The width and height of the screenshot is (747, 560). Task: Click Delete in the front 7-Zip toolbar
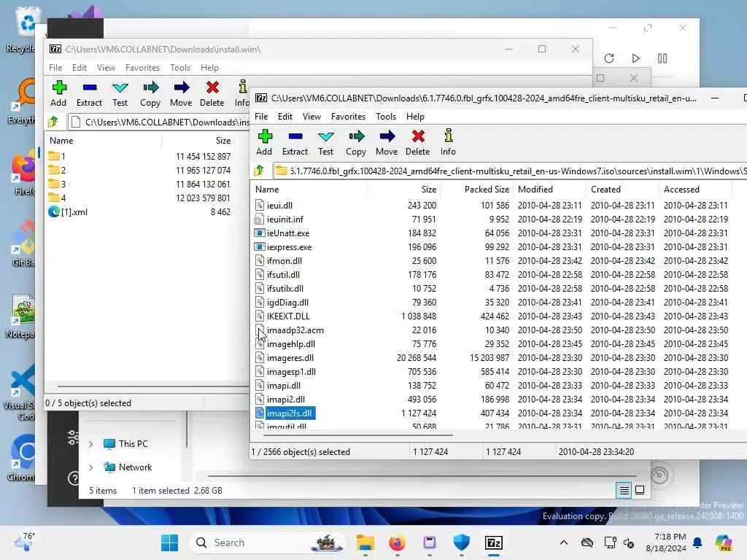coord(418,142)
